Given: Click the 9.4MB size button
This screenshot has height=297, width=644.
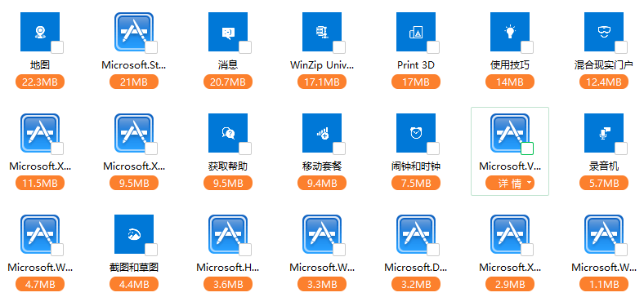Looking at the screenshot, I should [x=322, y=183].
